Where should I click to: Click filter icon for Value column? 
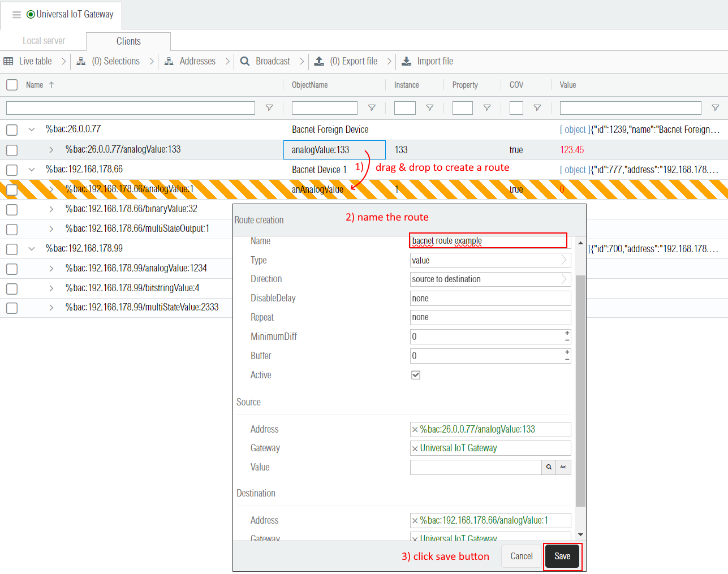pos(715,108)
